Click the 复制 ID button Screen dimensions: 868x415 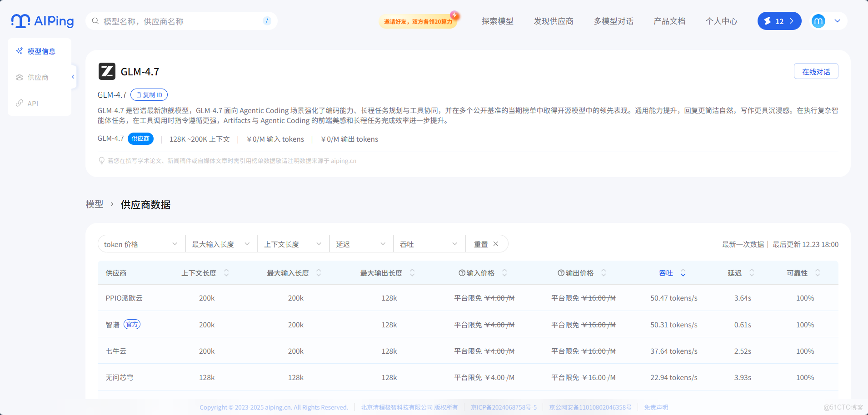coord(149,94)
